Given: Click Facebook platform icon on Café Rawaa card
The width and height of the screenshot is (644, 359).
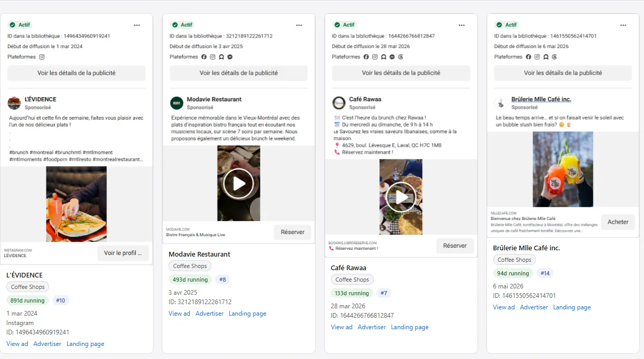Looking at the screenshot, I should 366,57.
